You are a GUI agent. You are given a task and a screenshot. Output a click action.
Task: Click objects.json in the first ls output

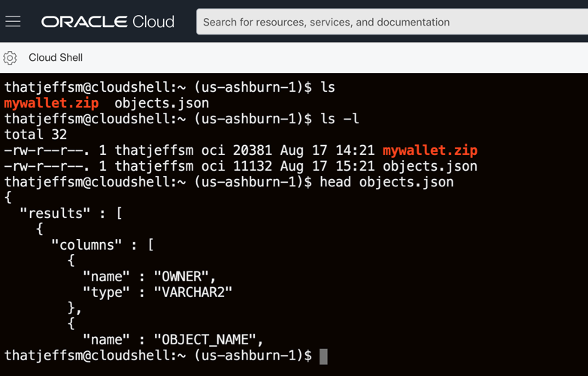point(162,103)
